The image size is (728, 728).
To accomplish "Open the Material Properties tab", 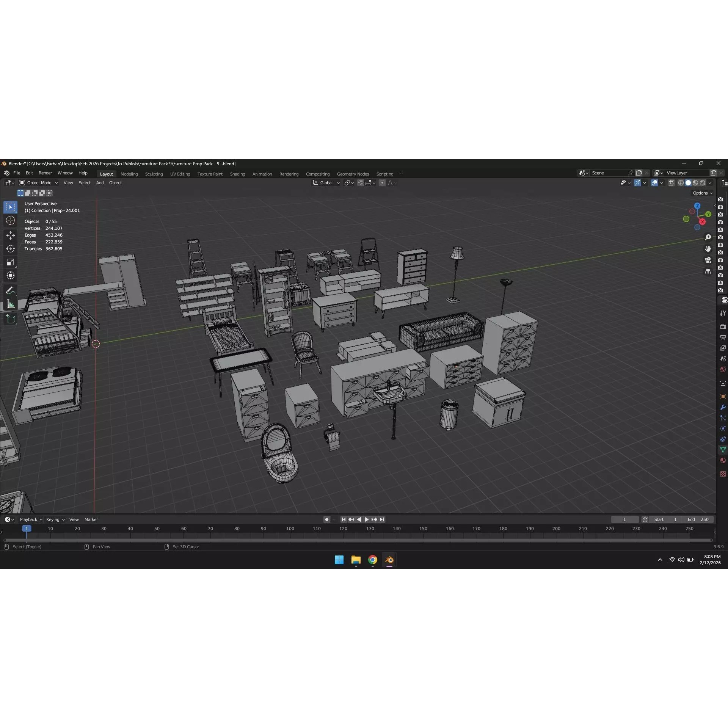I will pos(723,460).
